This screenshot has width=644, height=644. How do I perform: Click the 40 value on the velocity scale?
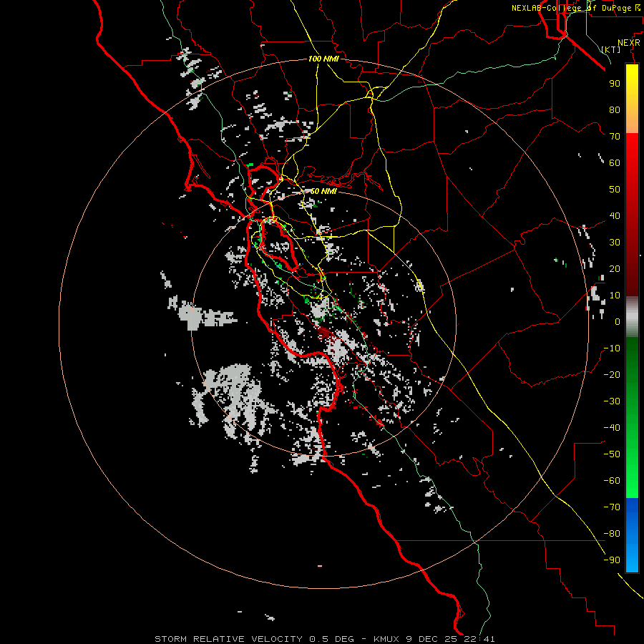point(615,216)
